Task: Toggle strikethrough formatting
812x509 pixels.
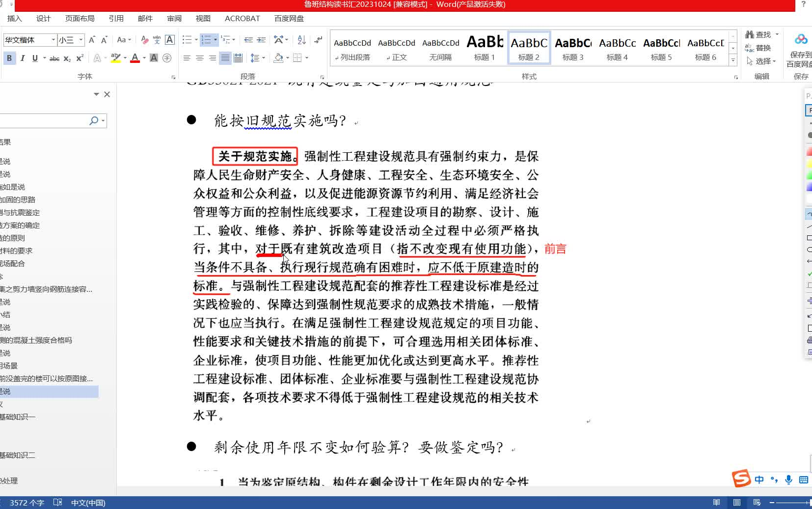Action: (54, 58)
